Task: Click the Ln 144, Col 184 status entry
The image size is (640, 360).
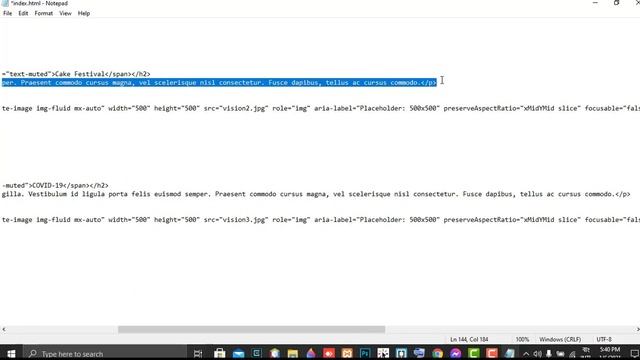Action: tap(469, 340)
